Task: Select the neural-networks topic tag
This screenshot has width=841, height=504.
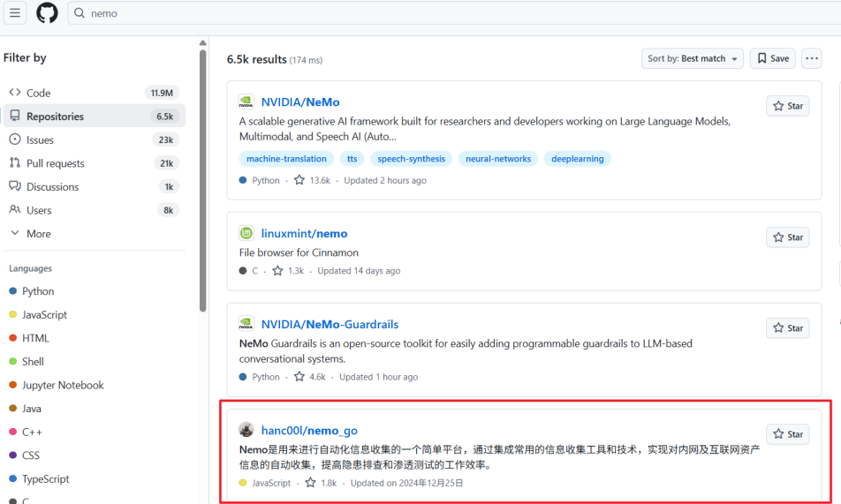Action: pyautogui.click(x=498, y=159)
